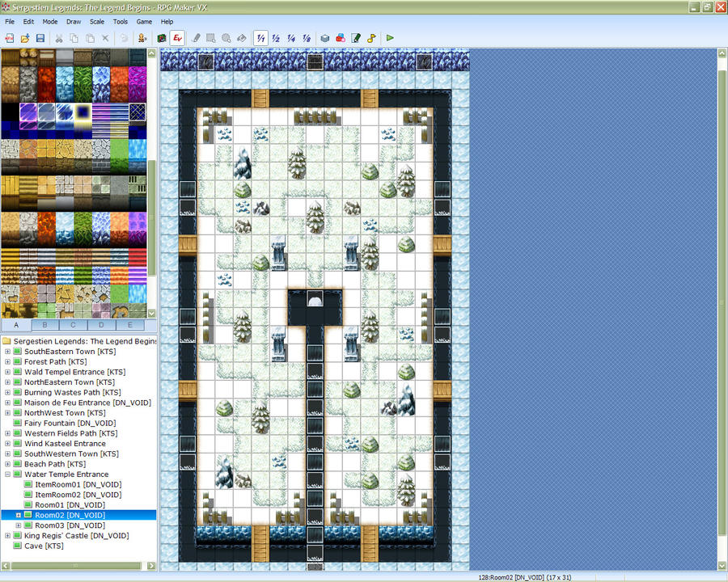The image size is (728, 582).
Task: Expand the Burning Wastes Path node
Action: click(7, 393)
